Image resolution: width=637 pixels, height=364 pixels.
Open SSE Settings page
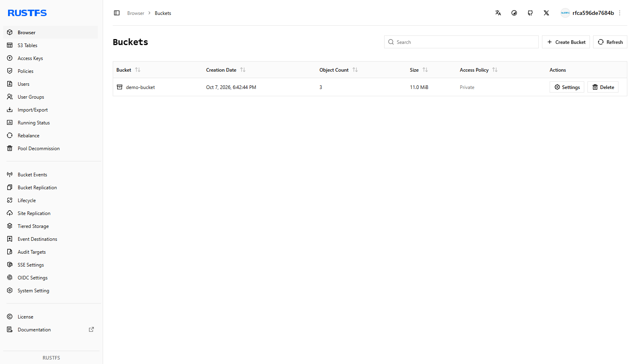(51, 265)
